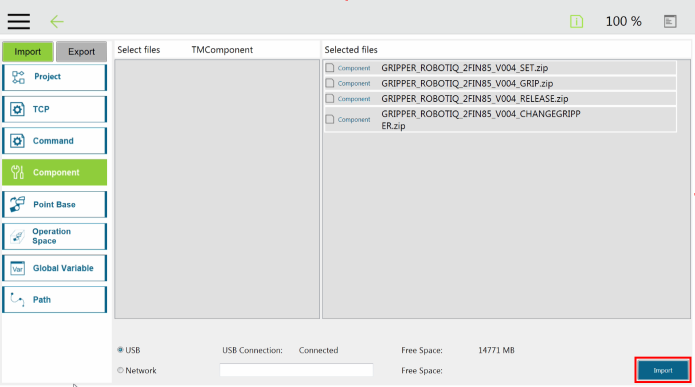Image resolution: width=695 pixels, height=387 pixels.
Task: Open the Command category
Action: coord(55,141)
